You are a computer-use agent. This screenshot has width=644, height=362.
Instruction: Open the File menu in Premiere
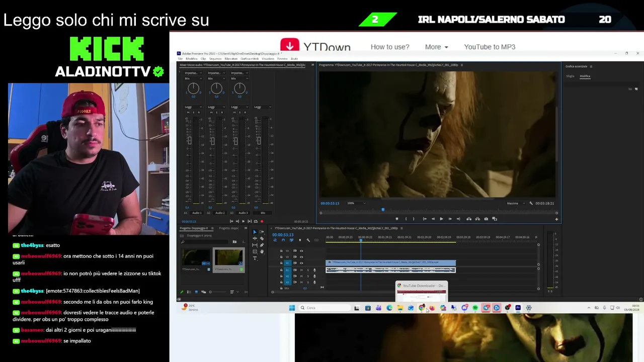(180, 59)
